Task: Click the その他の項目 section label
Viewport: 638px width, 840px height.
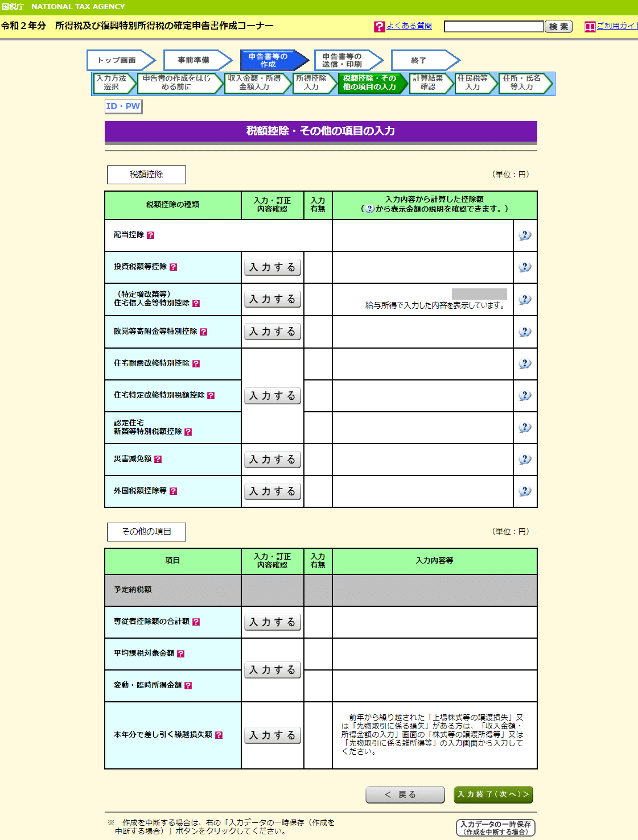Action: tap(146, 532)
